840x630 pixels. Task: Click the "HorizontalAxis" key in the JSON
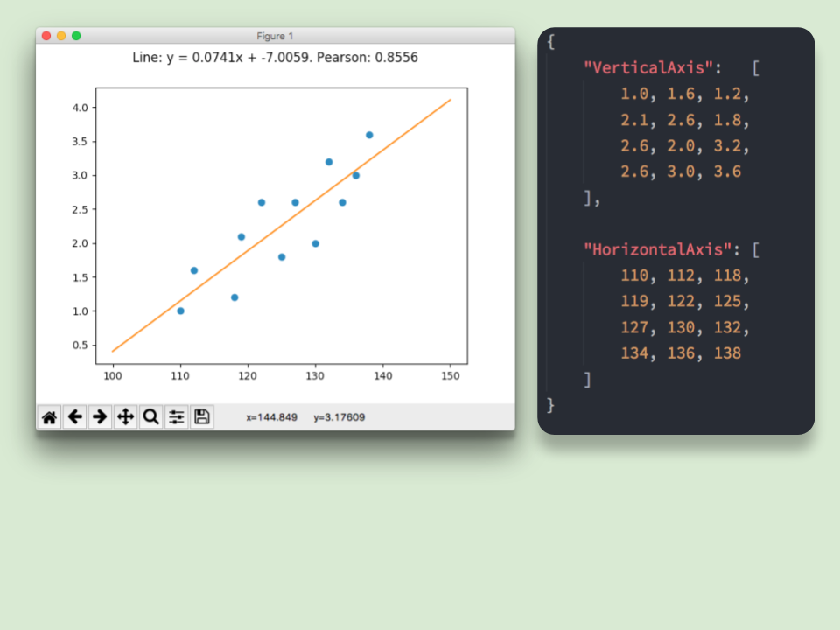click(658, 249)
